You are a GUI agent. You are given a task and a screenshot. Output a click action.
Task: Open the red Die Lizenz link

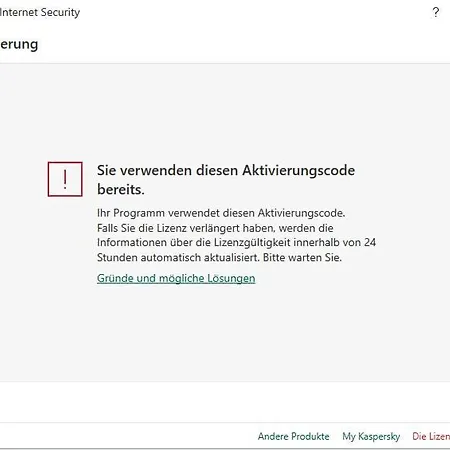[431, 436]
